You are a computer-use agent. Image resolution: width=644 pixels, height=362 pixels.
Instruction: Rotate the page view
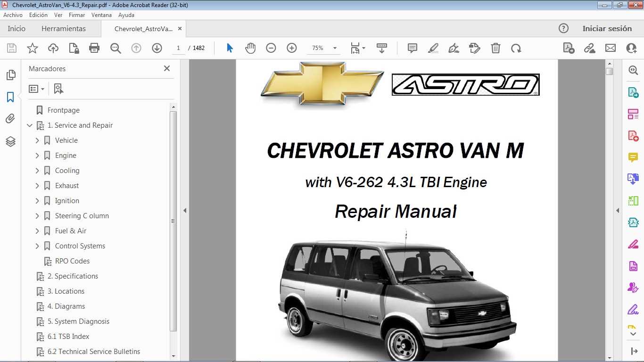(516, 48)
